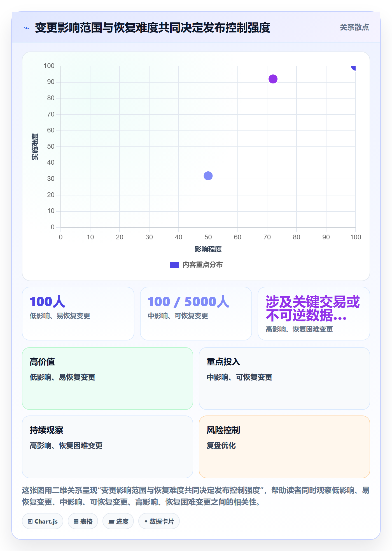The width and height of the screenshot is (392, 551).
Task: Select the 涉及关键交易或不可逆数据 card
Action: [x=314, y=314]
